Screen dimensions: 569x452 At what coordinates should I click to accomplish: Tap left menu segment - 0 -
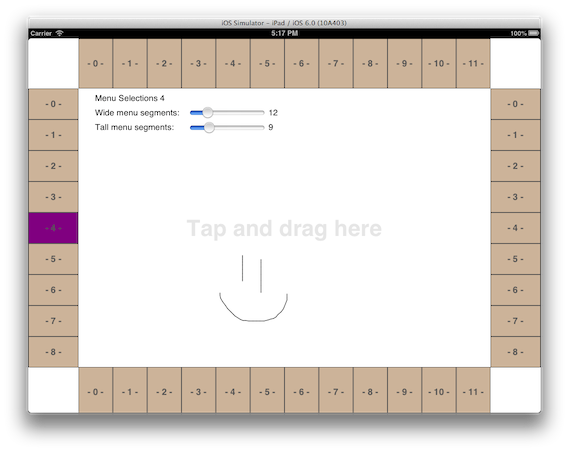53,104
